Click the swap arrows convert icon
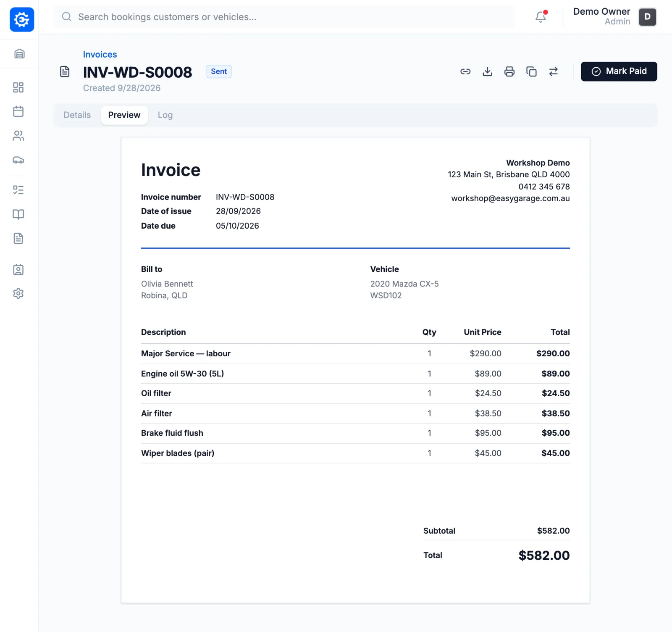Screen dimensions: 672x632 click(554, 71)
